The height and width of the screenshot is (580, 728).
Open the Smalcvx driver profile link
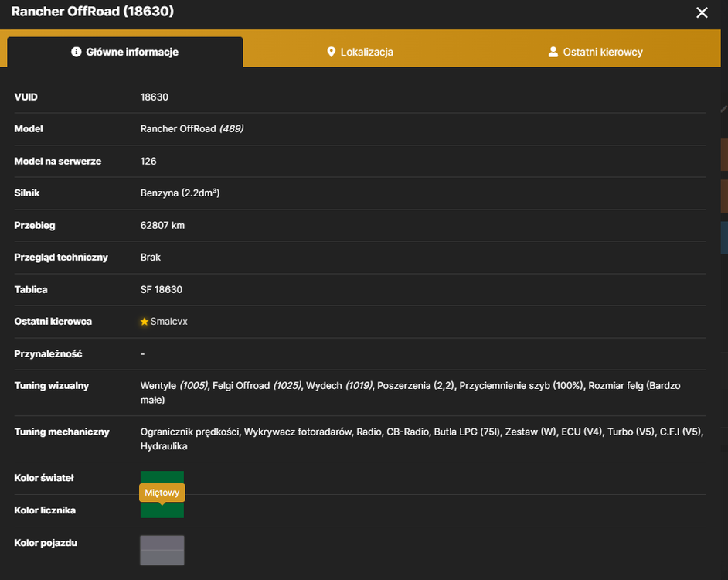point(168,322)
